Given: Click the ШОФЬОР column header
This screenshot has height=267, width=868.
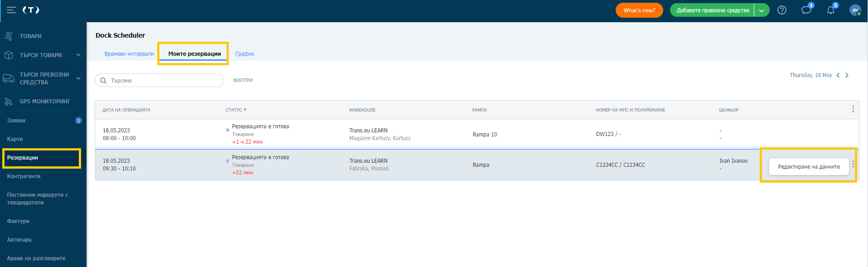Looking at the screenshot, I should (x=728, y=110).
